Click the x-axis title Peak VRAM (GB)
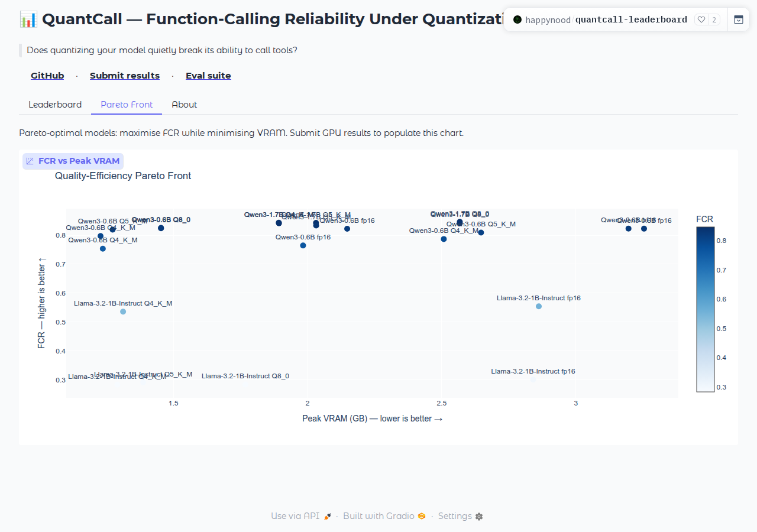 (372, 419)
